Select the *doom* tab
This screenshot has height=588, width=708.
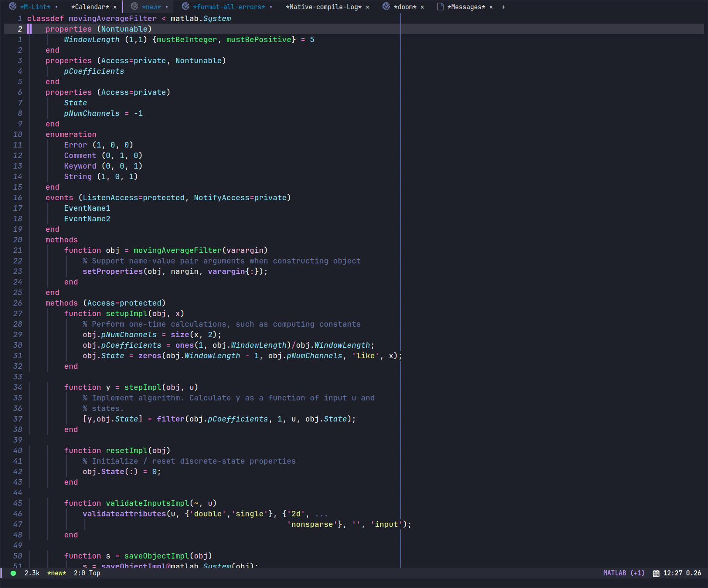(x=404, y=7)
